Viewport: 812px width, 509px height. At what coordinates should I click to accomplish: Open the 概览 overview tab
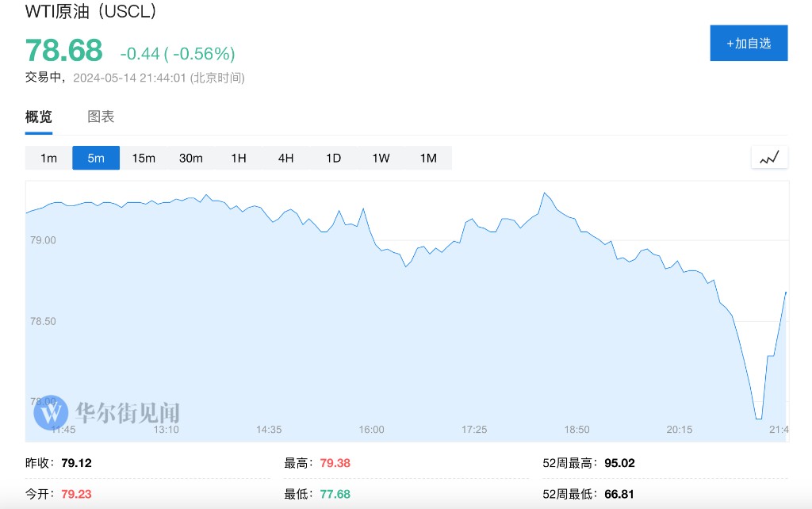click(x=39, y=117)
